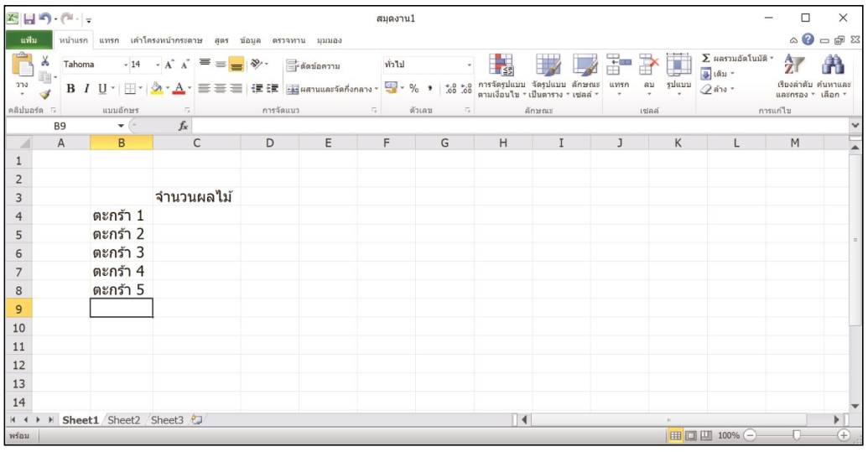
Task: Click the Percent style icon
Action: 413,88
